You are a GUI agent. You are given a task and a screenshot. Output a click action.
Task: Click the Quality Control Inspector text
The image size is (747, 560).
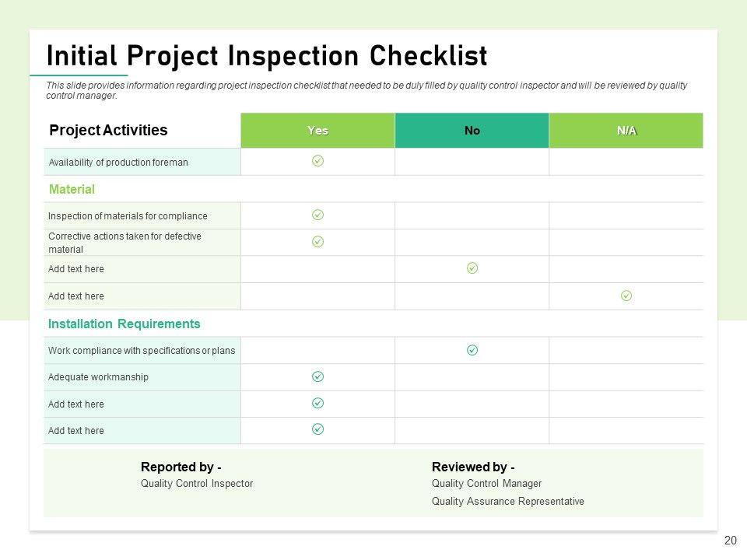197,484
